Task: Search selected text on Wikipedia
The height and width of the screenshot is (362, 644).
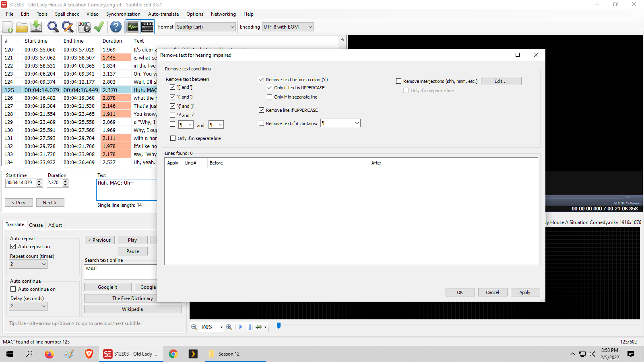Action: pyautogui.click(x=132, y=309)
